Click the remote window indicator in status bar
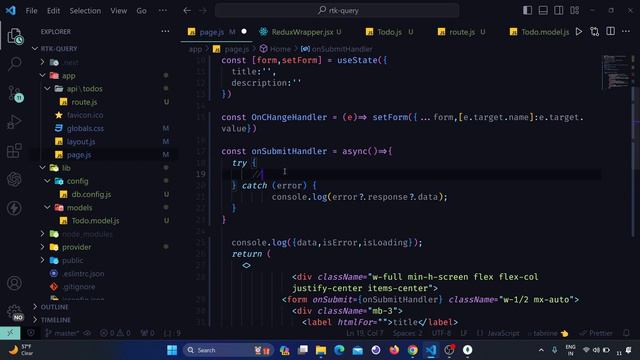 (10, 333)
